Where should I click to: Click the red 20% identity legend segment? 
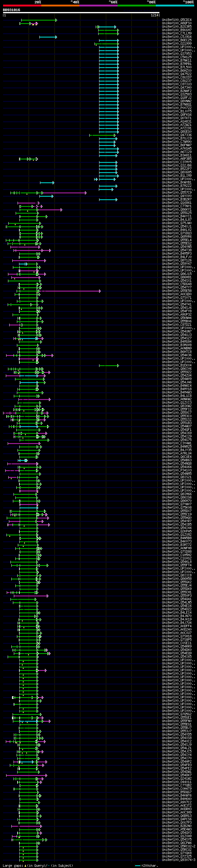point(22,6)
